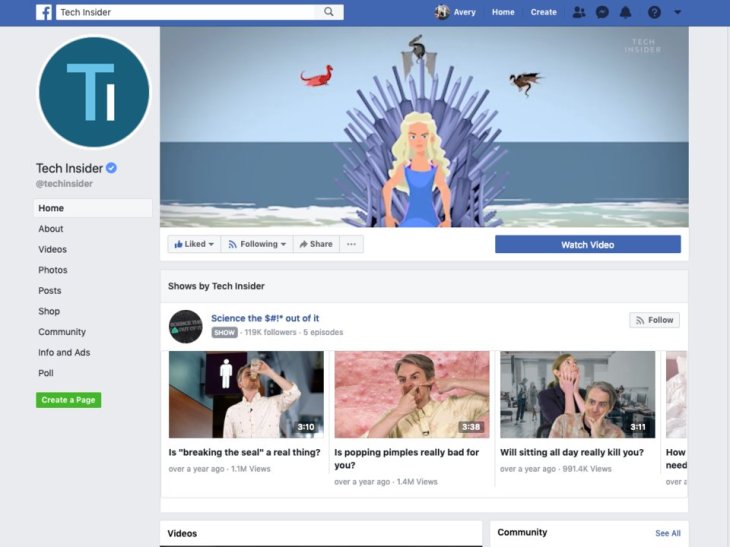Click the green Create a Page button
Viewport: 730px width, 547px height.
(68, 400)
